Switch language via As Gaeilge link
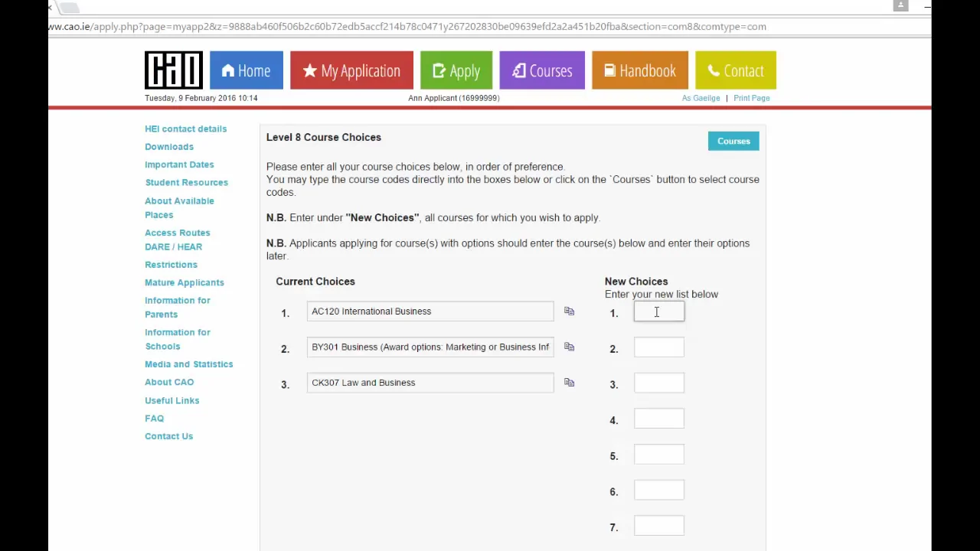 click(701, 98)
